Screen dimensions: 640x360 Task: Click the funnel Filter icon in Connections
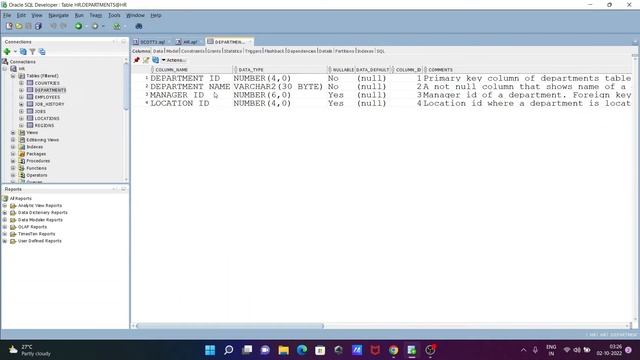(x=33, y=51)
